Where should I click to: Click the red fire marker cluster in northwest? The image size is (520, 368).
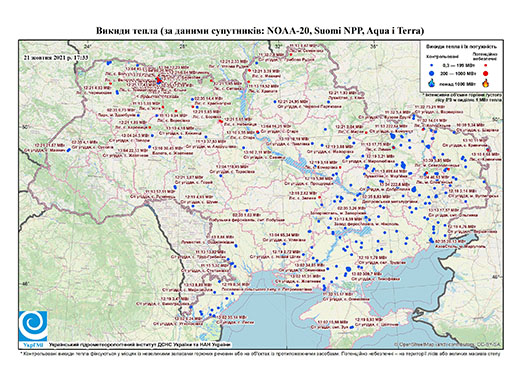[158, 80]
